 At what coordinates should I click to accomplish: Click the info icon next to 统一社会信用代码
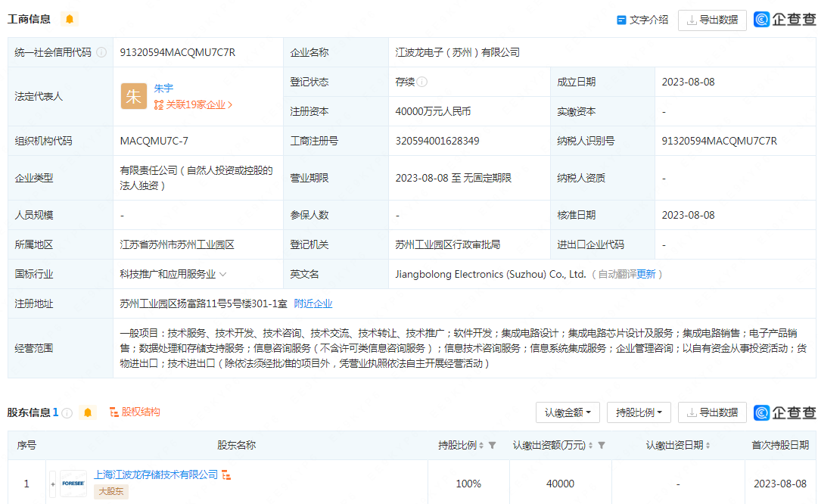pos(101,52)
